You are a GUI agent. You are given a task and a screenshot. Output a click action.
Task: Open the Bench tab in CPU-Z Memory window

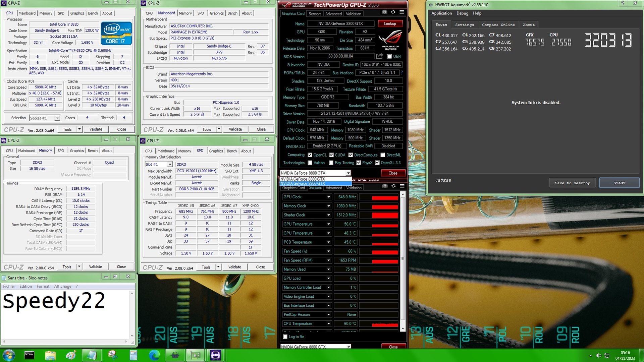tap(93, 150)
